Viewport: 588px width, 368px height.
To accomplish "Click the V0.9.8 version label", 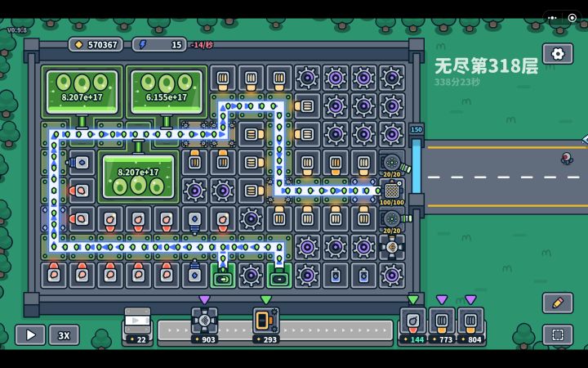I will [17, 30].
